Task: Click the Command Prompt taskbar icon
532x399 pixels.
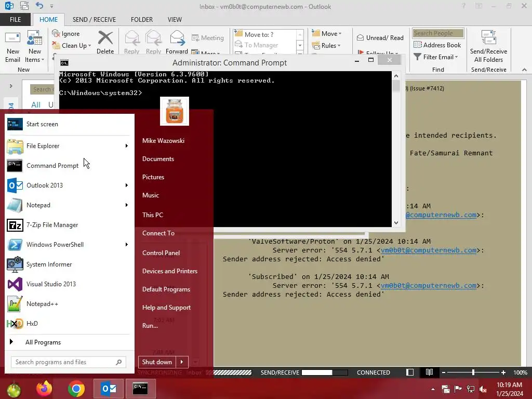Action: point(140,389)
